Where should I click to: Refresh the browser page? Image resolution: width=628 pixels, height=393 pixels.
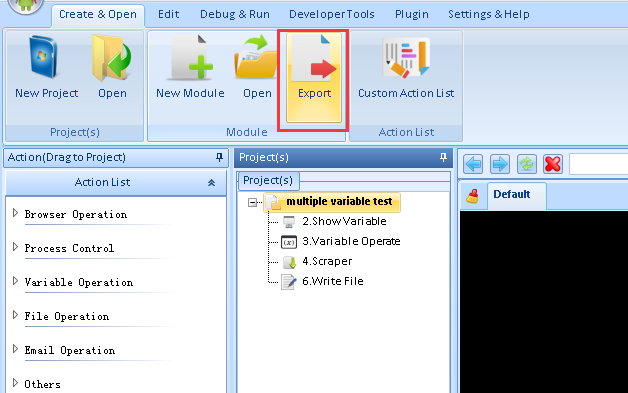coord(526,164)
